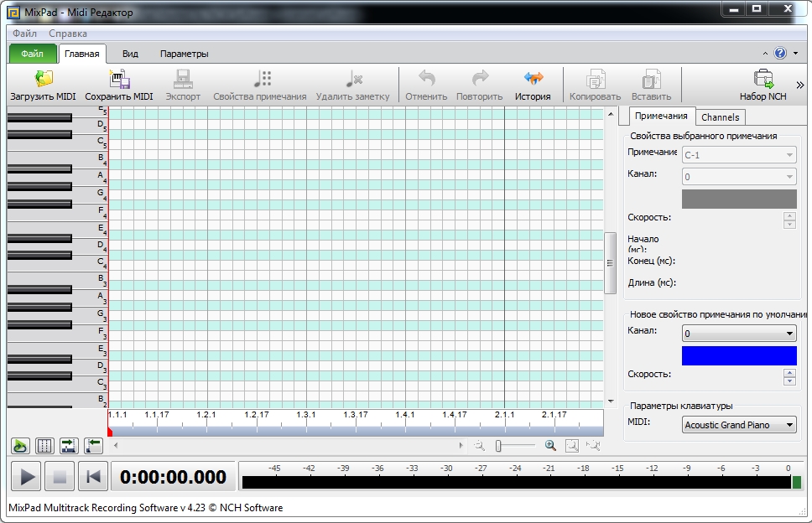
Task: Expand the toolbar overflow chevron
Action: click(800, 85)
